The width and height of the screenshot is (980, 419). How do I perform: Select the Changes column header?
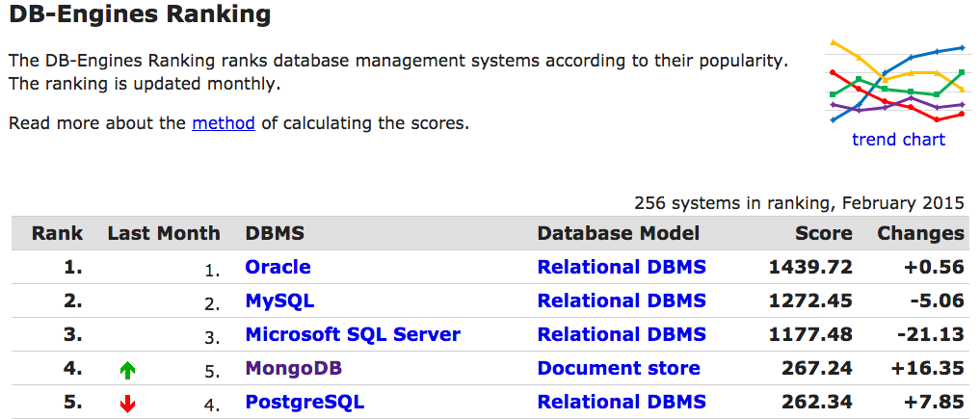pyautogui.click(x=920, y=233)
